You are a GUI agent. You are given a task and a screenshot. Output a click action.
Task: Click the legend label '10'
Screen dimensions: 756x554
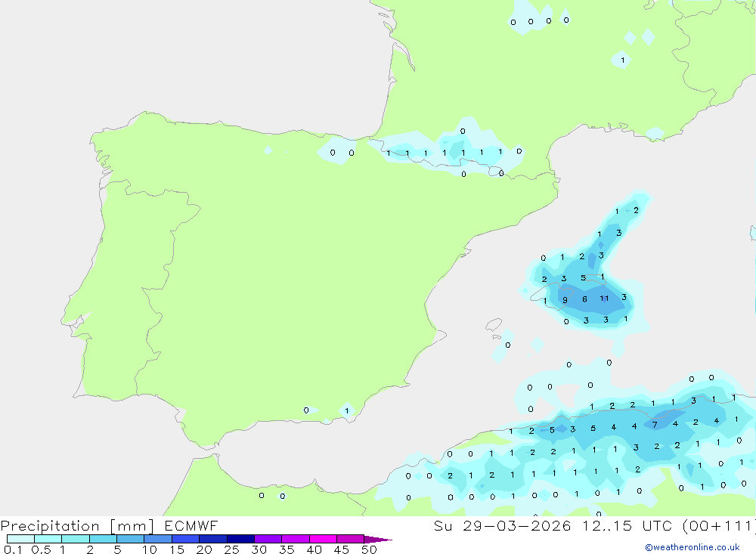coord(150,549)
